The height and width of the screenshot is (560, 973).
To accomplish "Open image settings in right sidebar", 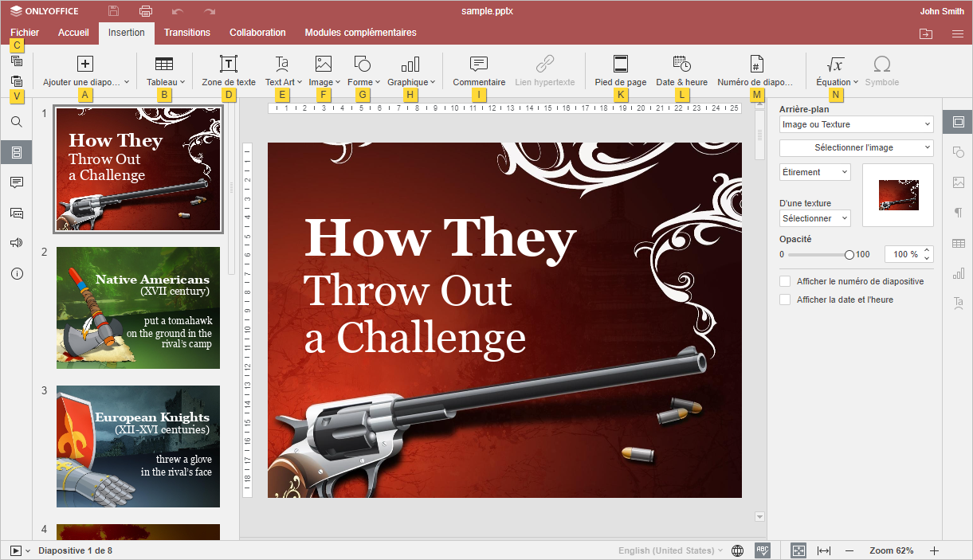I will click(958, 182).
